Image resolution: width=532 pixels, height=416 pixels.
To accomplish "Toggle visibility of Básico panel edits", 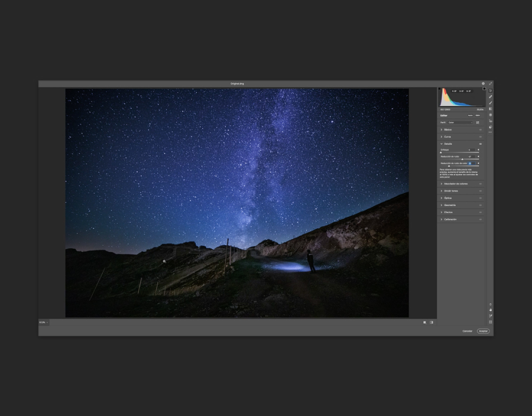I will 481,130.
